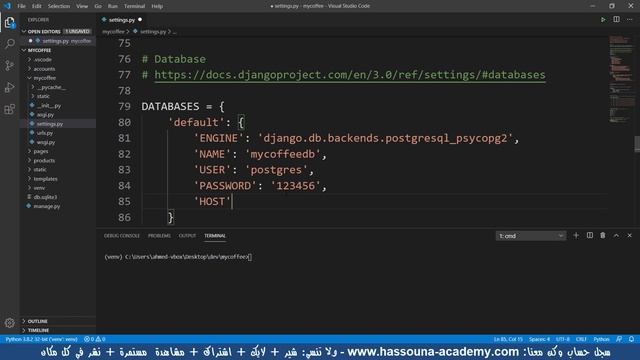Open the Terminal menu
Screen dimensions: 640x360
pos(134,6)
